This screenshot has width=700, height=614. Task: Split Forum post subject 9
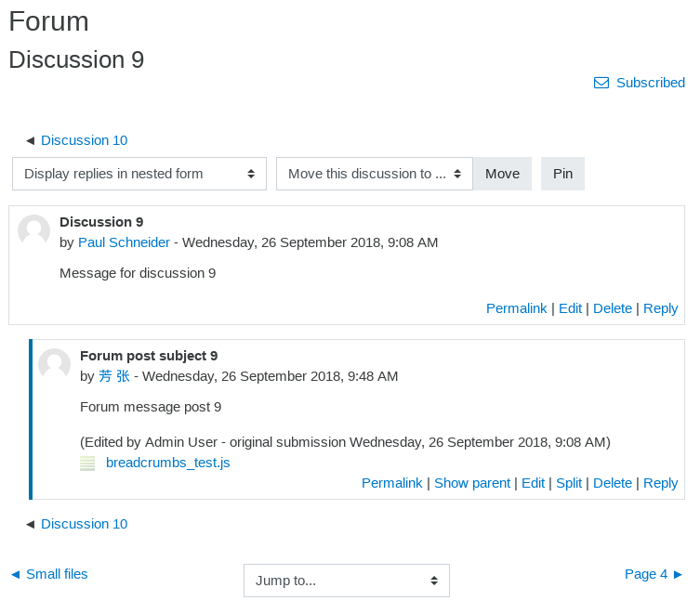pyautogui.click(x=569, y=483)
